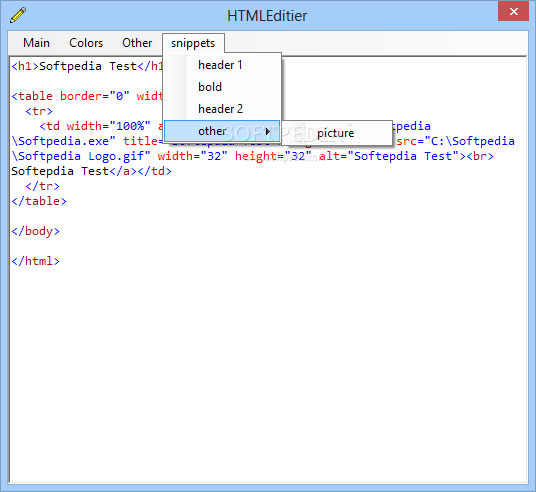Click the alt="Softepdia Test"><br> text
The height and width of the screenshot is (492, 536).
click(406, 156)
